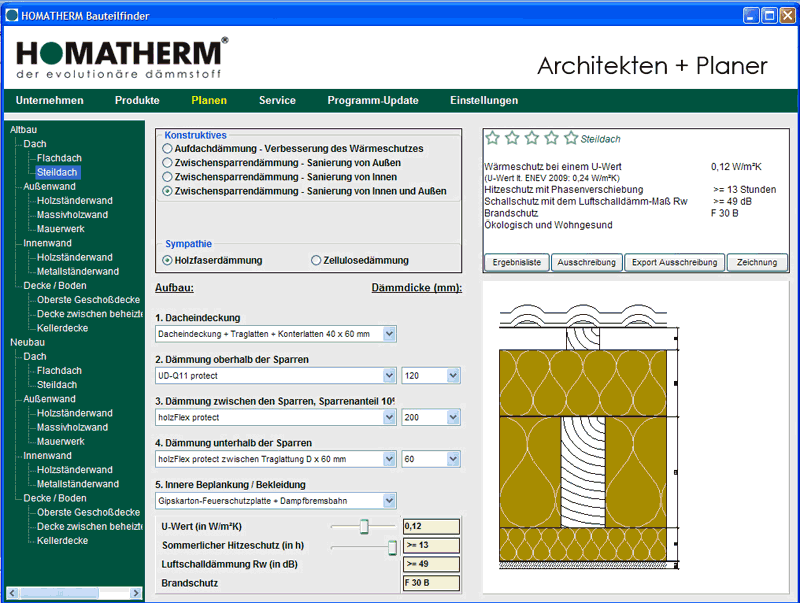Click the Sommerlicher Hitzeschutz value field
800x603 pixels.
tap(431, 545)
